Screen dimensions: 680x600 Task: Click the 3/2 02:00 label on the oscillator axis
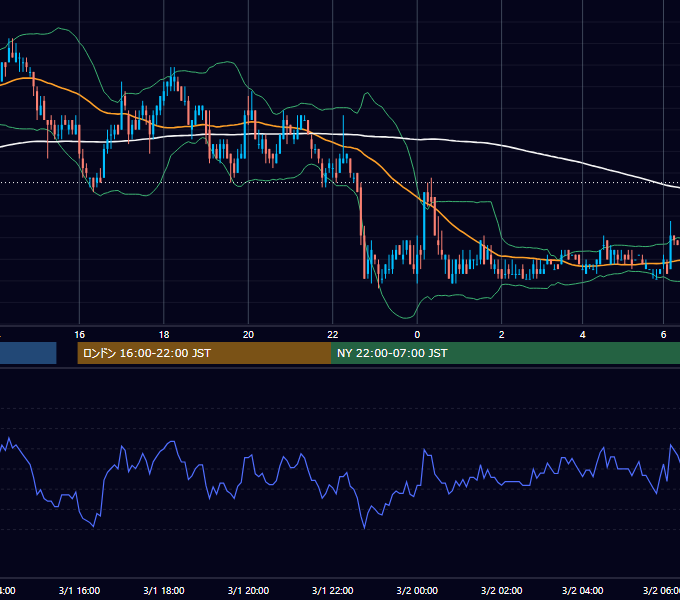[502, 590]
